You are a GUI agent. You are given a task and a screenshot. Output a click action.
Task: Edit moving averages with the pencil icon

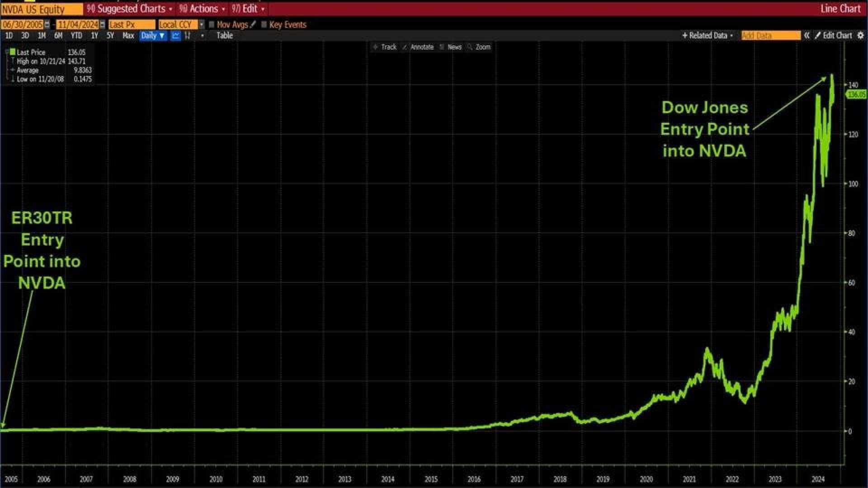click(253, 24)
